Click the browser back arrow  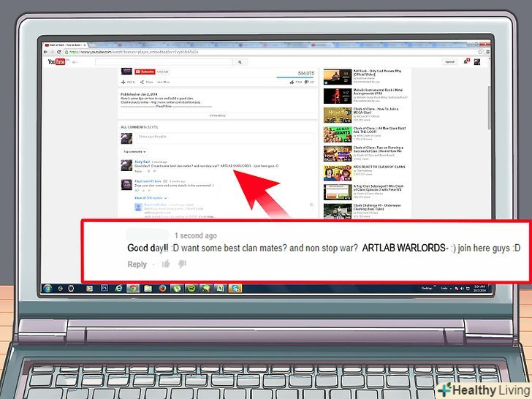pos(45,52)
